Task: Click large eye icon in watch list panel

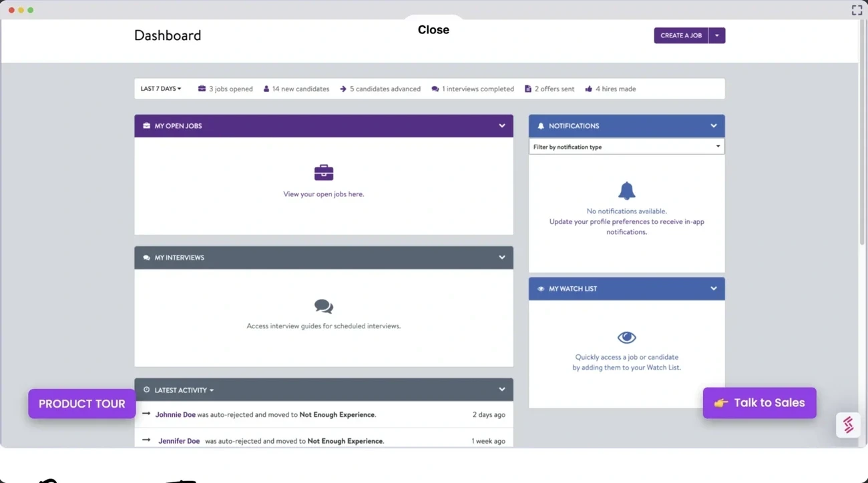Action: pyautogui.click(x=626, y=338)
